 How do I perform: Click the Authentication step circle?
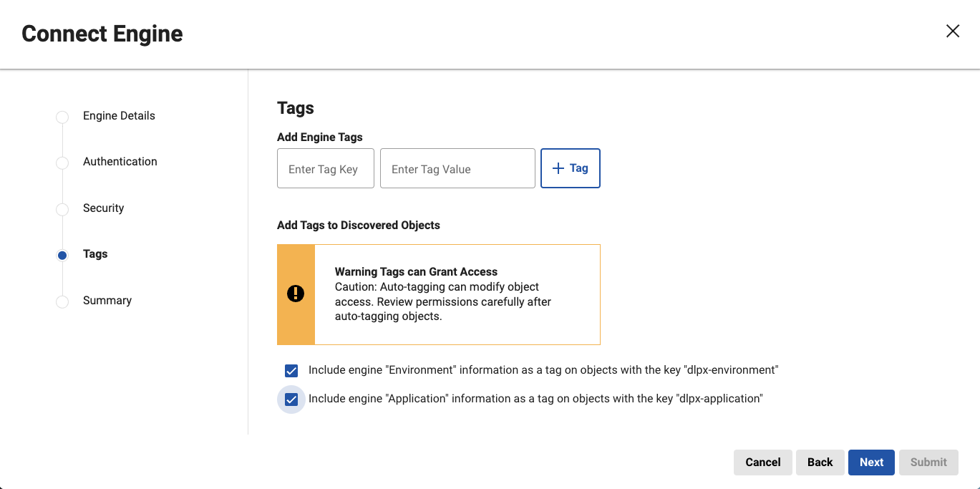pyautogui.click(x=62, y=163)
